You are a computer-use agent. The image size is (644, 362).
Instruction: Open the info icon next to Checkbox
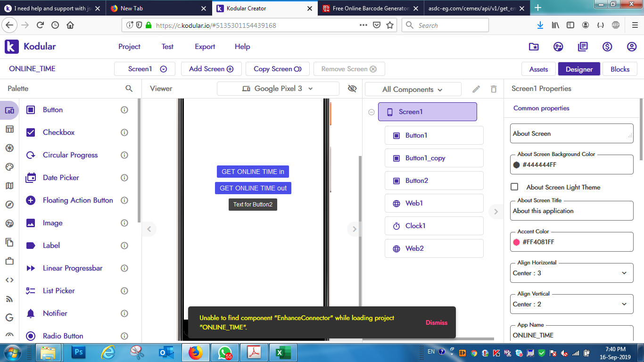[124, 132]
